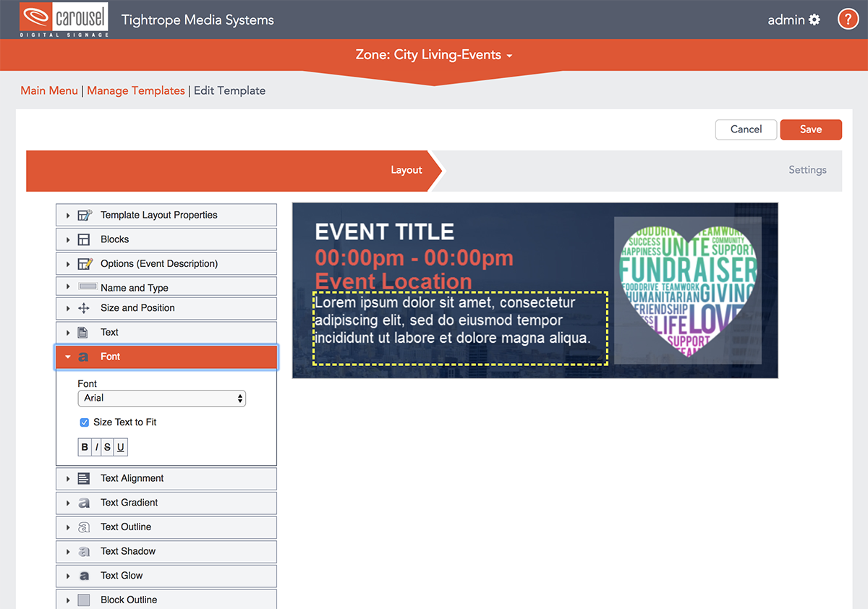Screen dimensions: 868x609
Task: Click the admin gear settings icon
Action: (814, 20)
